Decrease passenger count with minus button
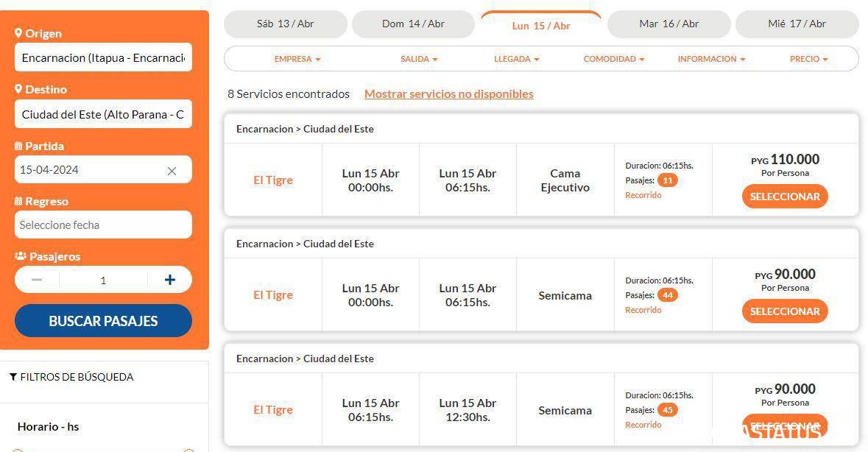Screen dimensions: 868x452 37,280
